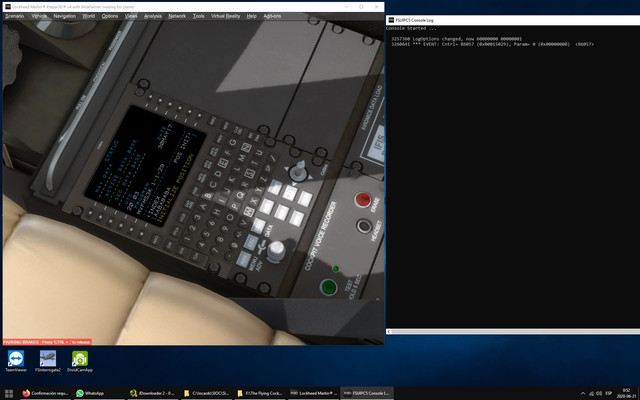The width and height of the screenshot is (640, 400).
Task: Open the Options menu
Action: pyautogui.click(x=110, y=16)
